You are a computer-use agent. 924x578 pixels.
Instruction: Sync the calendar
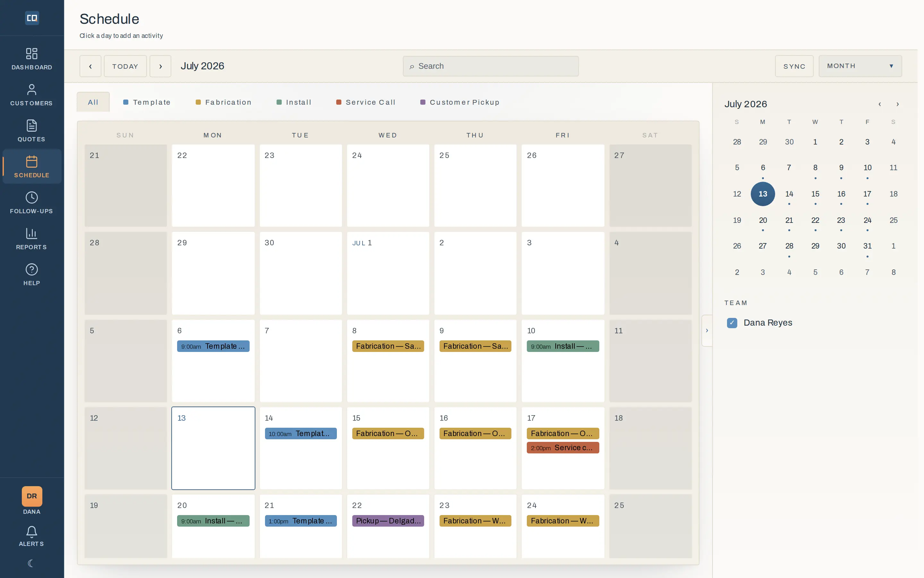point(794,66)
